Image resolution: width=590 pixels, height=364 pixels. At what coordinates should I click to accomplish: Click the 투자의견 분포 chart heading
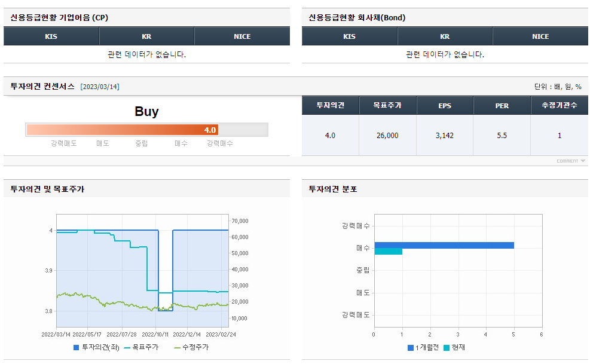point(332,189)
